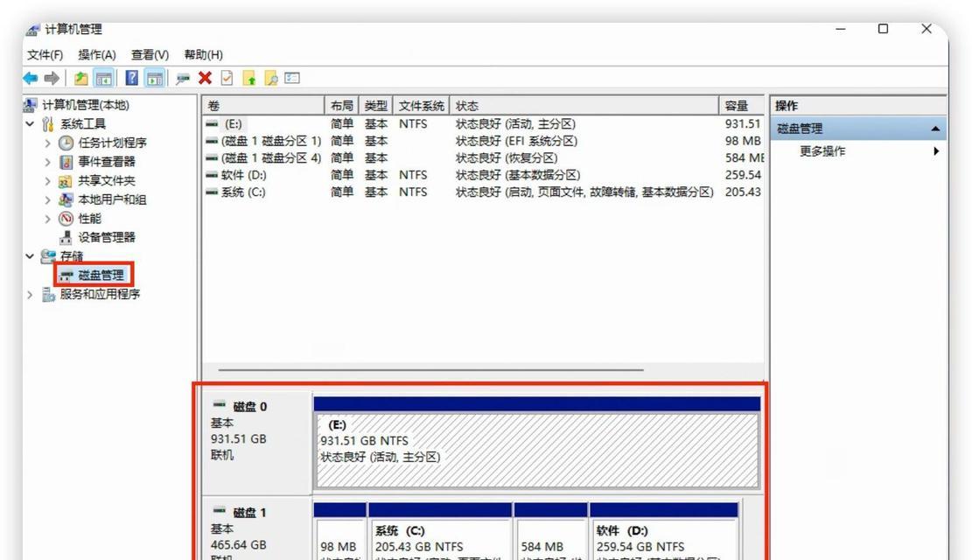
Task: Select the 系统 (C:) volume row
Action: tap(484, 192)
